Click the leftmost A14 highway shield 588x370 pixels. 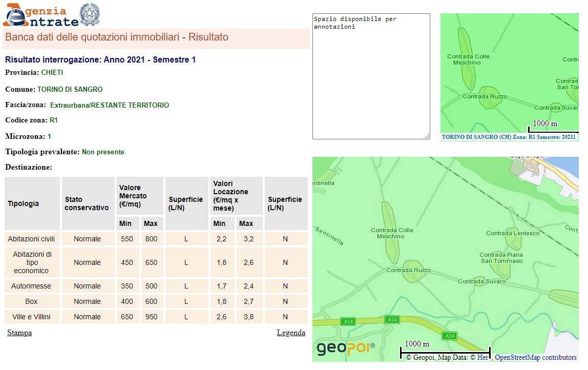tap(348, 321)
